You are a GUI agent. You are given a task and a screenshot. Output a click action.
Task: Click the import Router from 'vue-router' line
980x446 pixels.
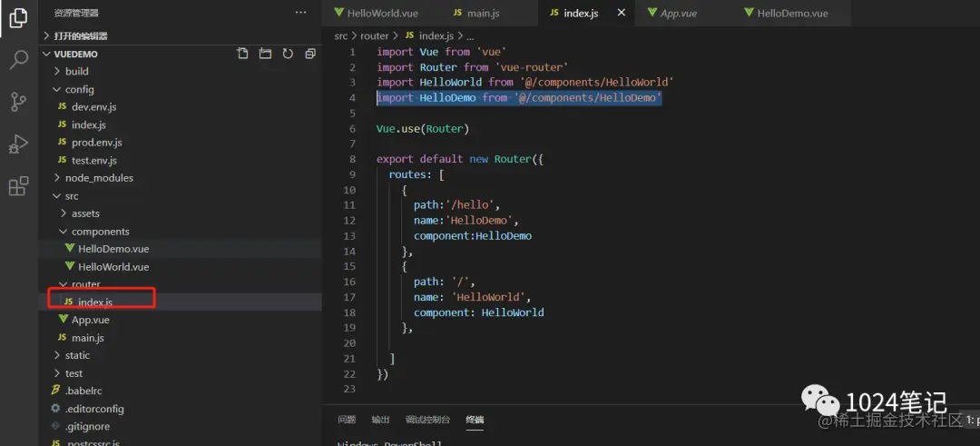[472, 67]
